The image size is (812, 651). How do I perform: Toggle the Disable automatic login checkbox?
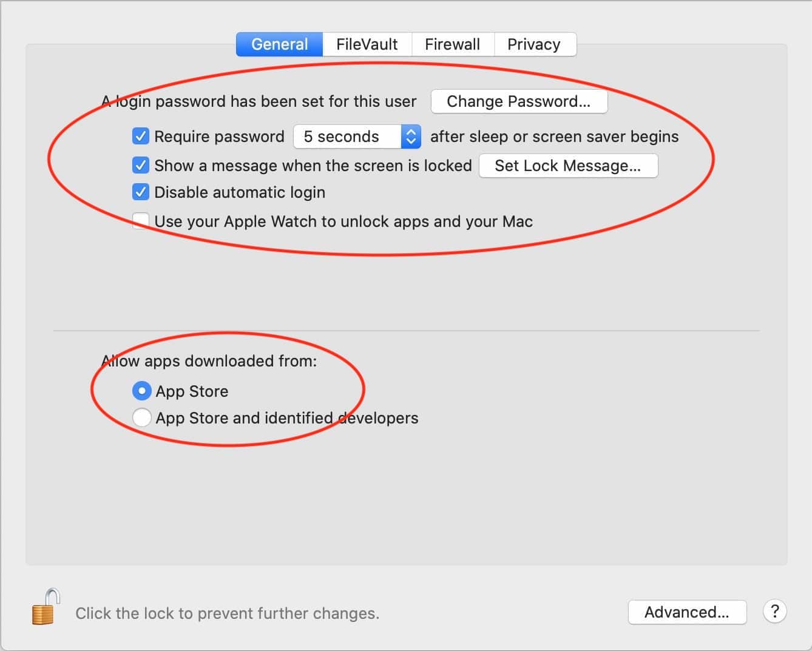[140, 192]
